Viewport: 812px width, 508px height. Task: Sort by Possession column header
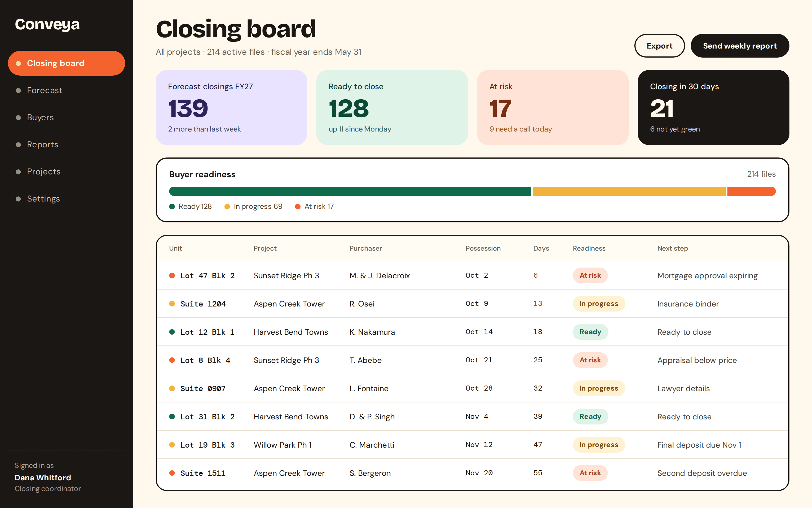483,248
